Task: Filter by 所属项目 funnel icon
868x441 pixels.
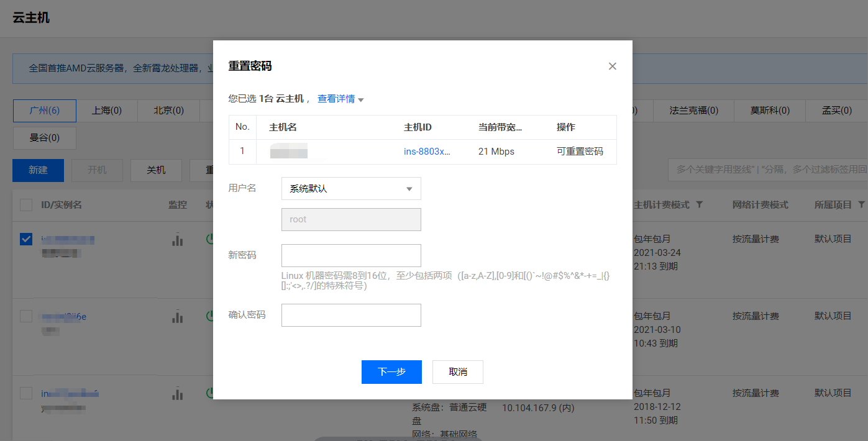Action: tap(861, 205)
